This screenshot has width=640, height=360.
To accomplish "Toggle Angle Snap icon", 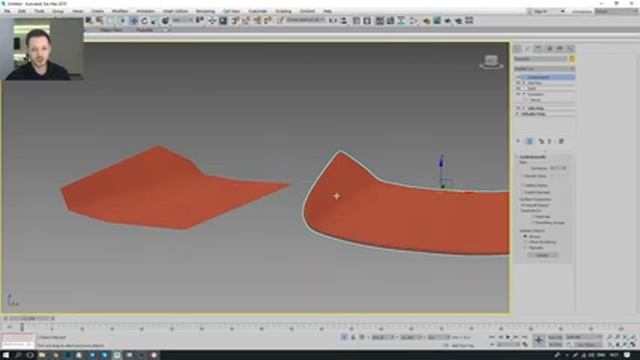I will click(246, 20).
